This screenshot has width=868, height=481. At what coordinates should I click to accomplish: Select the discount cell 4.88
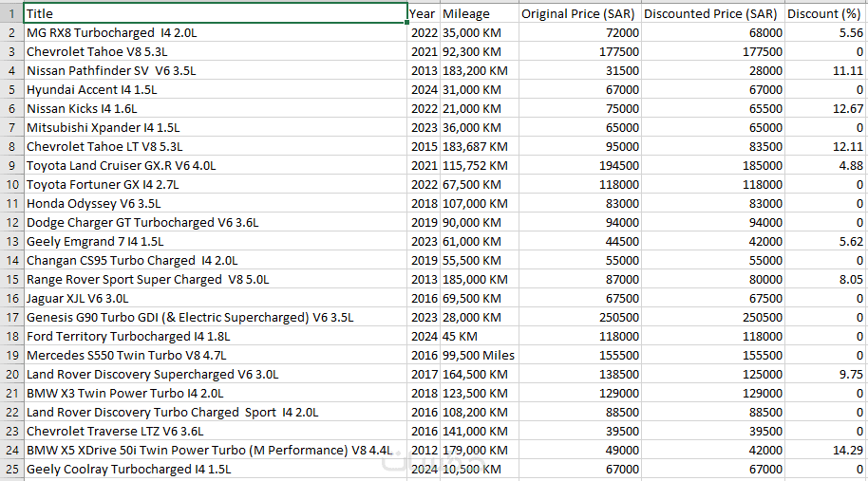tap(825, 166)
